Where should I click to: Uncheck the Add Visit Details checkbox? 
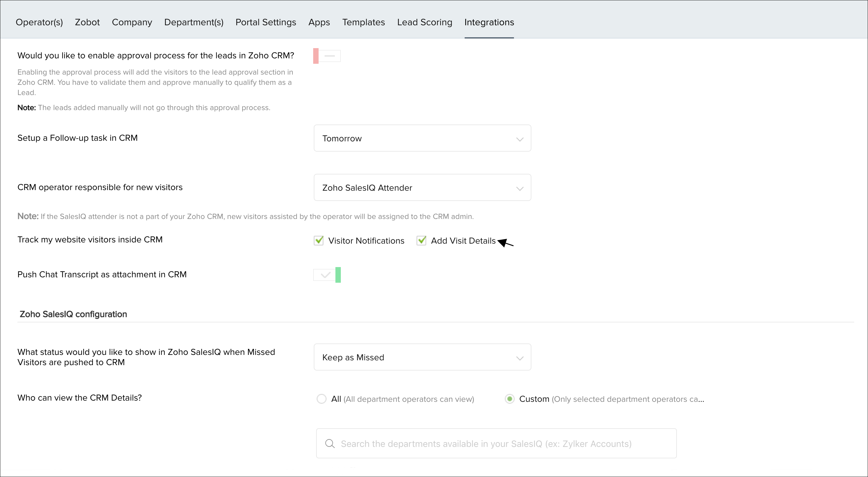[x=421, y=240]
